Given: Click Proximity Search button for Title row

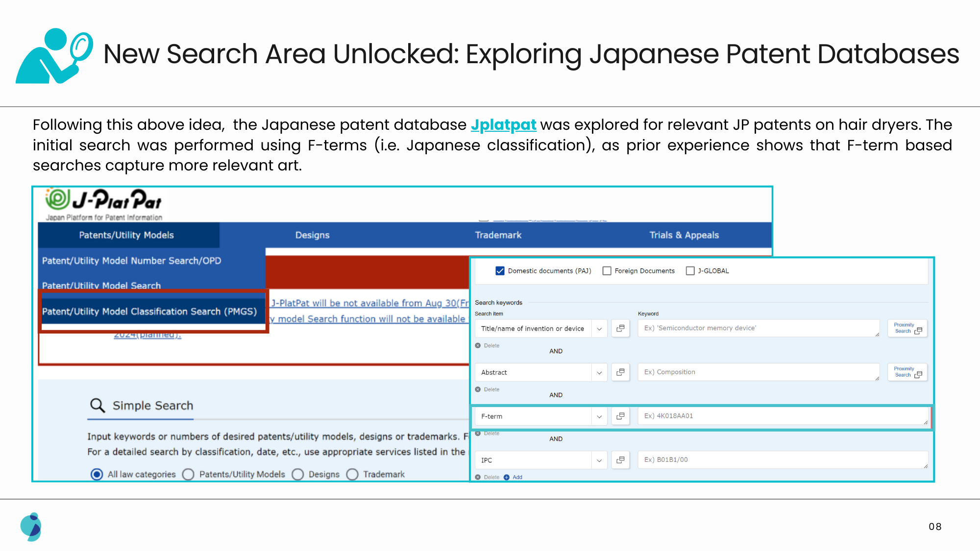Looking at the screenshot, I should 907,328.
